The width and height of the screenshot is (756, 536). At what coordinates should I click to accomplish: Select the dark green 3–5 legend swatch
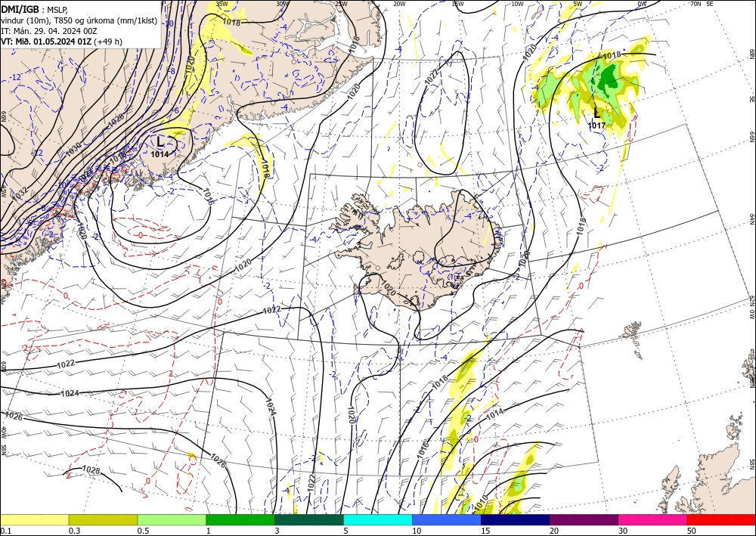(x=309, y=519)
